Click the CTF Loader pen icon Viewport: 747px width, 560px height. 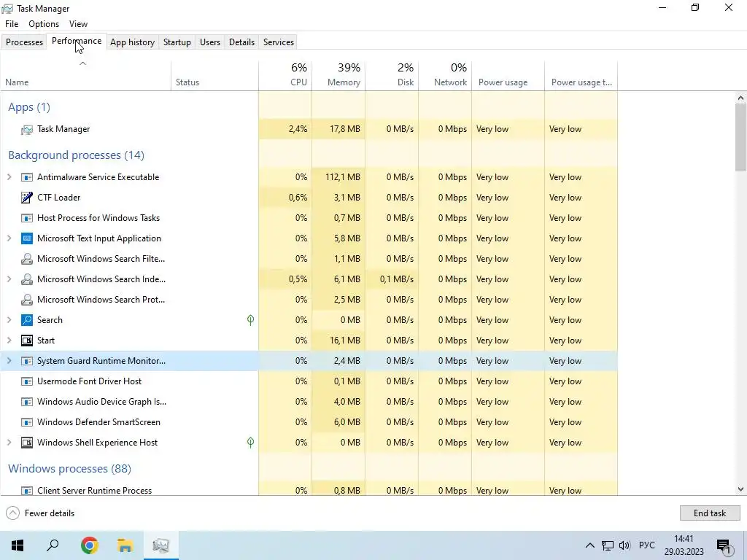click(x=27, y=198)
